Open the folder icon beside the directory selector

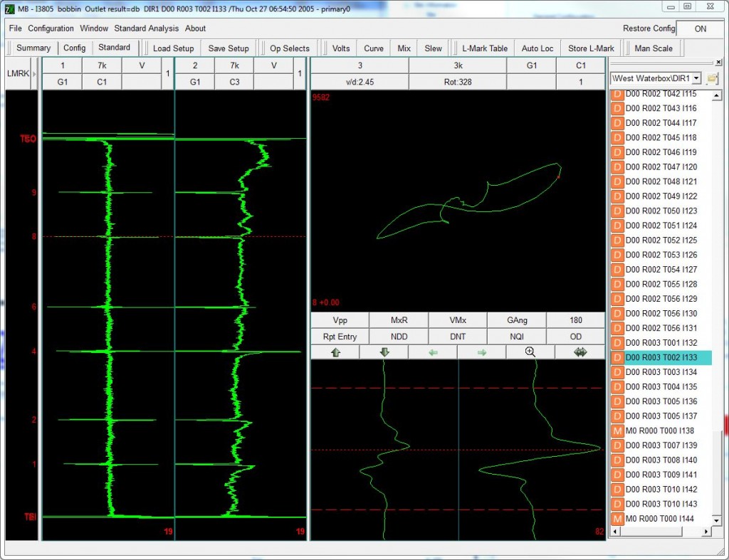tap(712, 78)
